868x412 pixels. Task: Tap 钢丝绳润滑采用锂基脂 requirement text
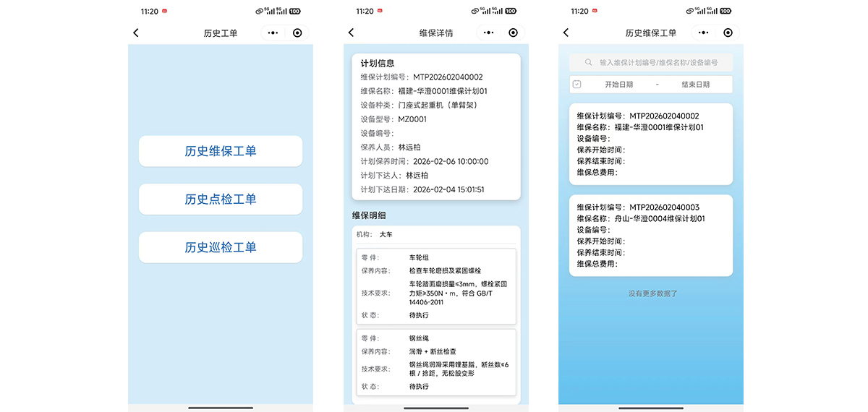pos(459,369)
